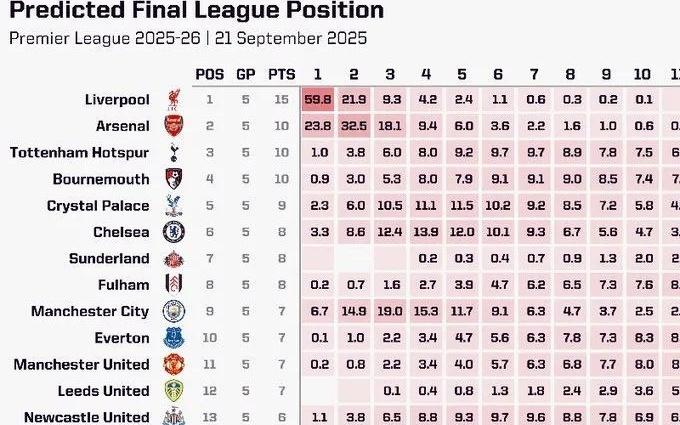Click the Liverpool club crest
The image size is (680, 425).
click(174, 99)
